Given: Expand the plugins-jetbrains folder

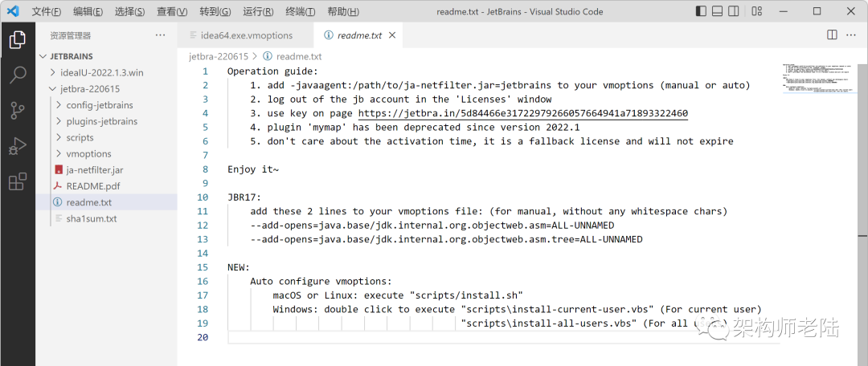Looking at the screenshot, I should (59, 121).
